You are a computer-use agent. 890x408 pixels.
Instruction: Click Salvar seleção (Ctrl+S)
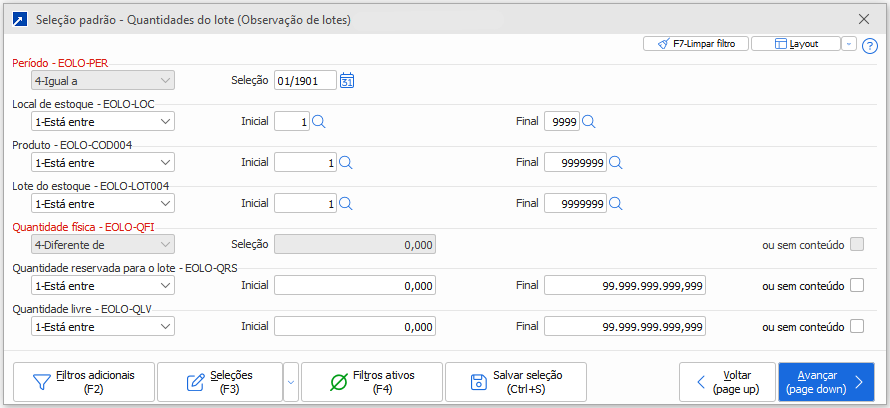coord(516,382)
